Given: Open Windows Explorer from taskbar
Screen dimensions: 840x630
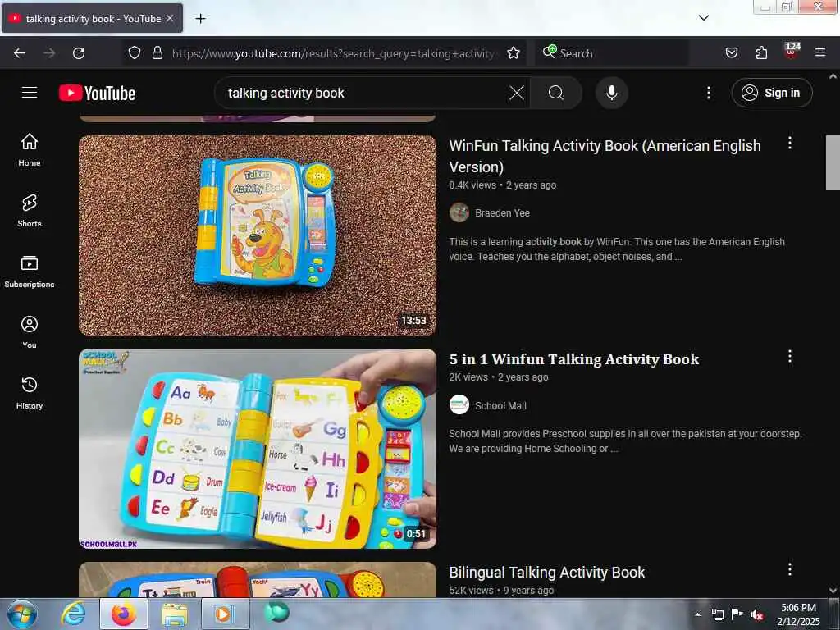Looking at the screenshot, I should tap(175, 614).
